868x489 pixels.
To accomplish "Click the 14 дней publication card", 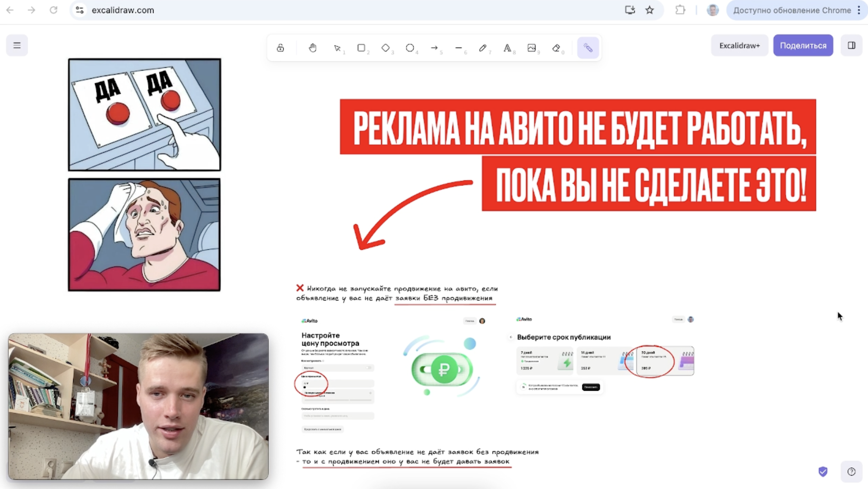I will click(605, 361).
